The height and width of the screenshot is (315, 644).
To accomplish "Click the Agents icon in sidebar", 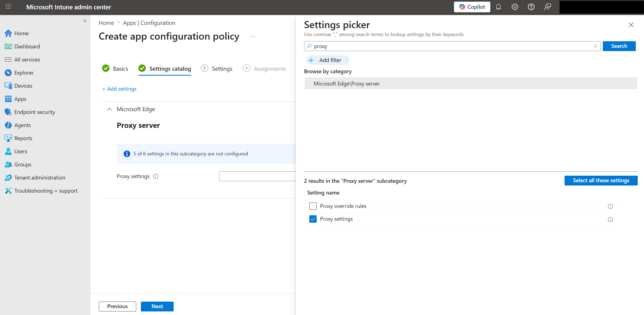I will pos(8,125).
